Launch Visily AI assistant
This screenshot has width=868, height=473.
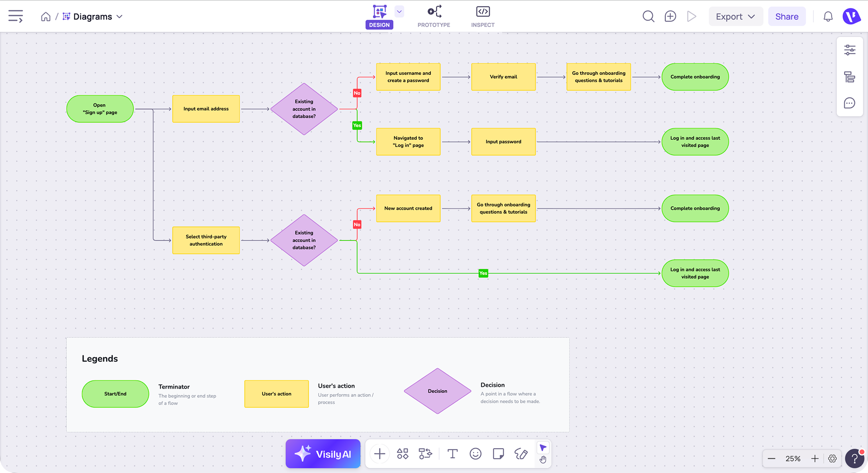pos(323,454)
